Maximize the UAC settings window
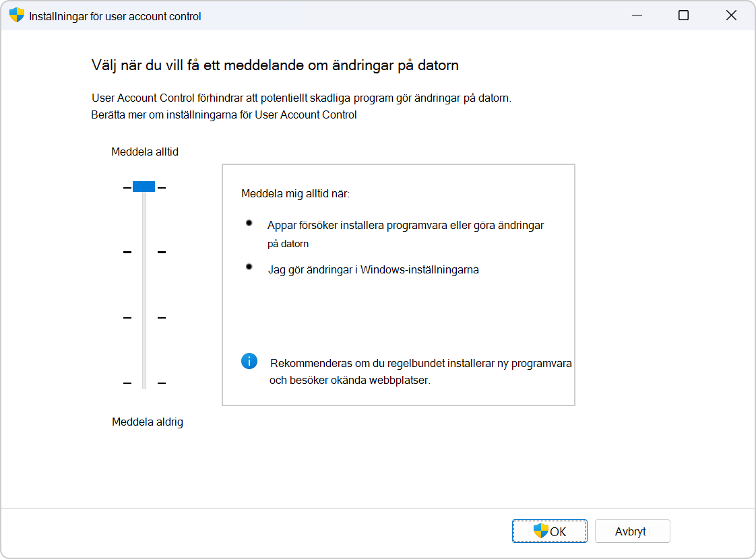 click(x=683, y=15)
